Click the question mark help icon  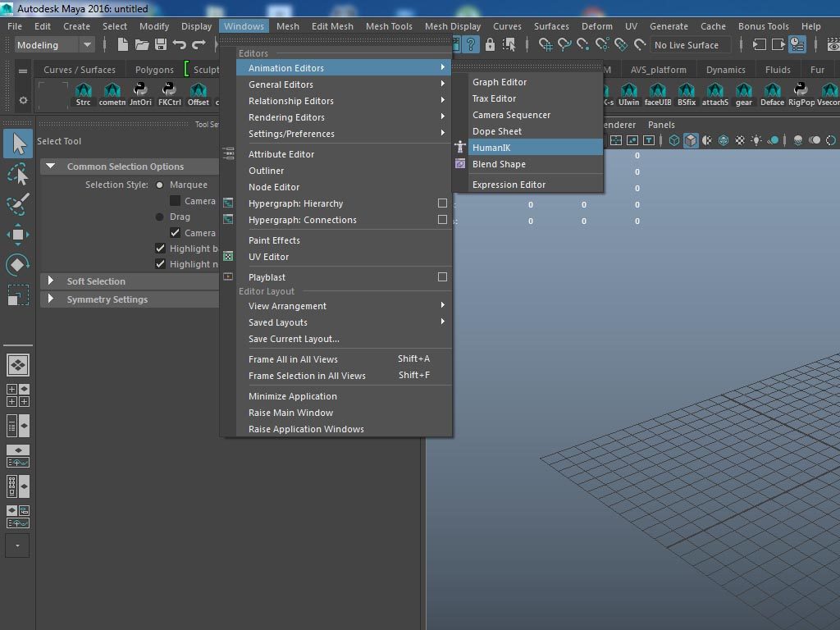pyautogui.click(x=470, y=44)
